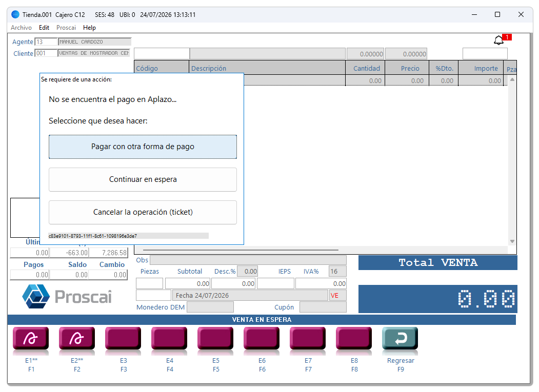
Task: Open the Help menu
Action: click(89, 28)
